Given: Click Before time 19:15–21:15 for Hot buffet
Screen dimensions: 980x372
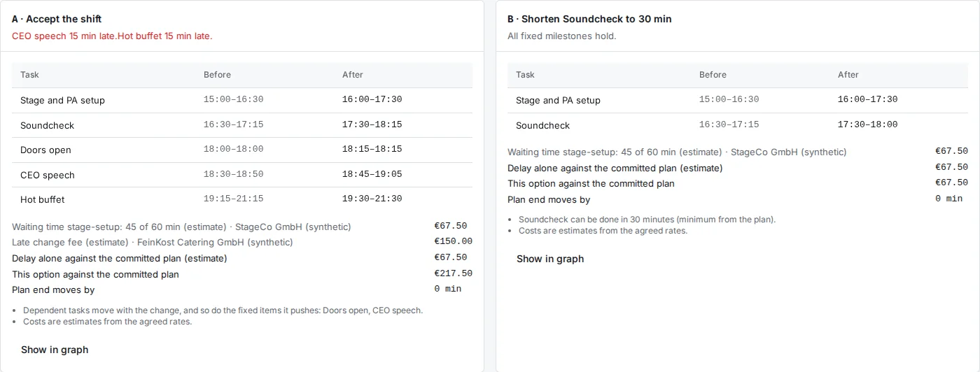Looking at the screenshot, I should 234,199.
